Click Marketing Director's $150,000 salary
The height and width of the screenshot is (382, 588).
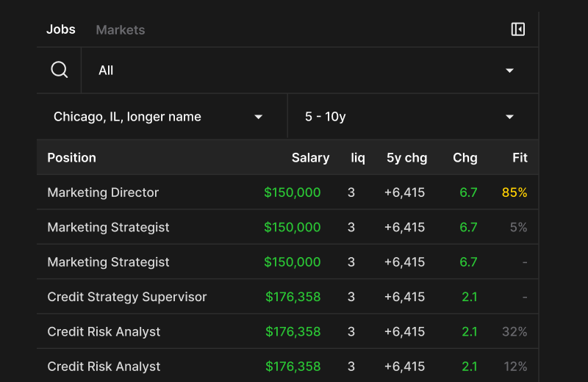293,192
